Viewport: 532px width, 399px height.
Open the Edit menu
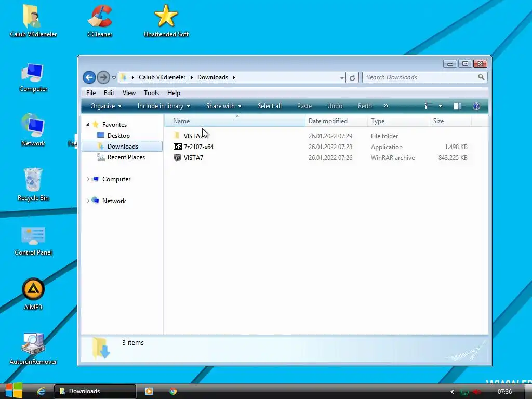click(109, 93)
